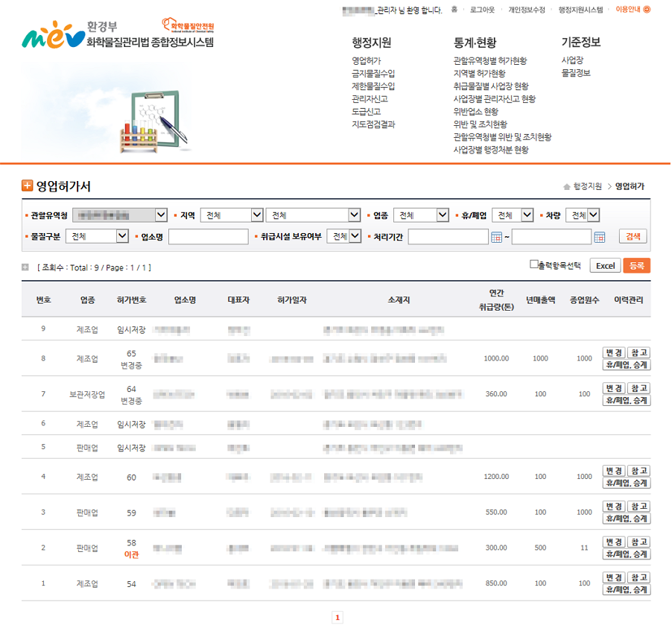Image resolution: width=672 pixels, height=631 pixels.
Task: Open 개인정보수정 link
Action: (x=527, y=10)
